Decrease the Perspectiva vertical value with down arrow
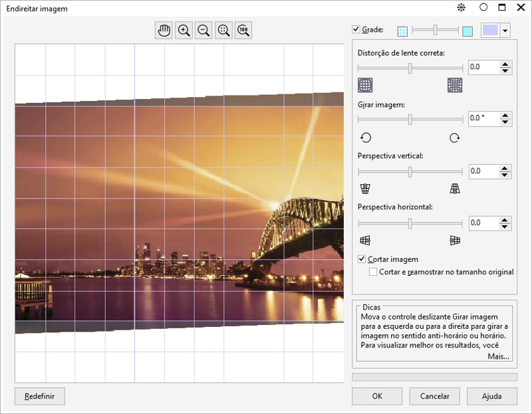The width and height of the screenshot is (532, 414). 505,175
